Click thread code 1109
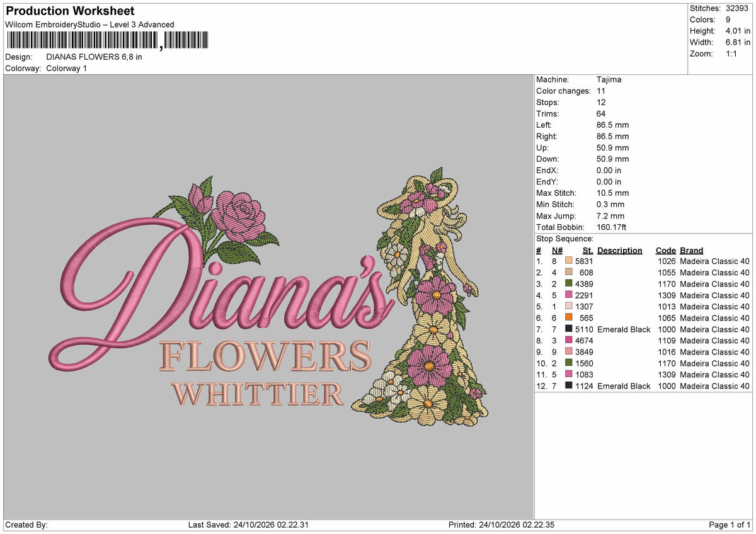 pyautogui.click(x=667, y=341)
